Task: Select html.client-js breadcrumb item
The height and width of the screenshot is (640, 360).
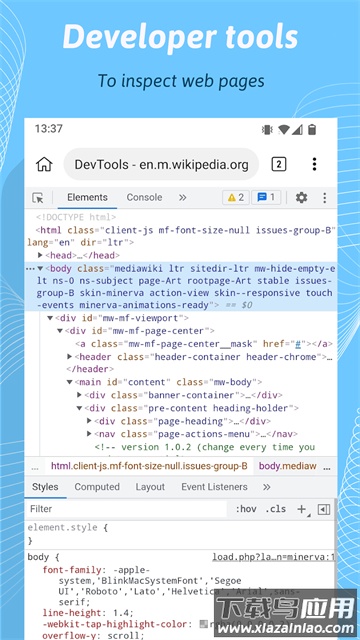Action: point(149,466)
